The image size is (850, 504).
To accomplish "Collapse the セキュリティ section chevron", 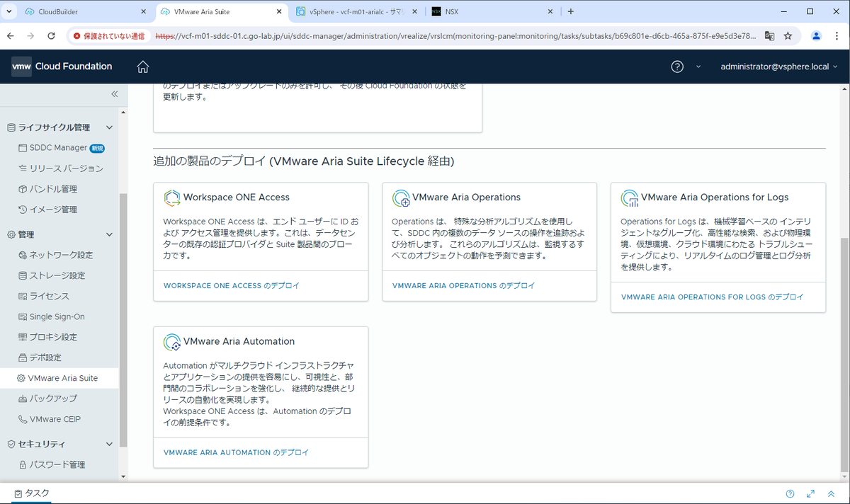I will click(x=109, y=444).
